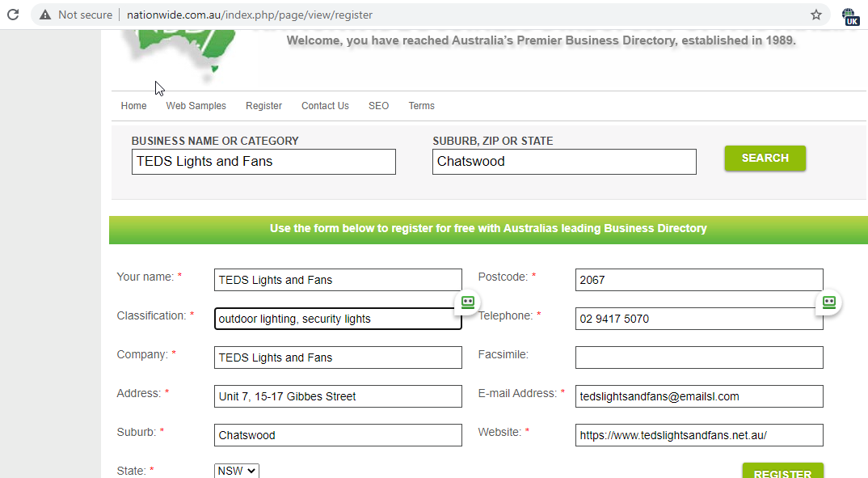Click into the Company field
Screen dimensions: 868x478
(338, 357)
